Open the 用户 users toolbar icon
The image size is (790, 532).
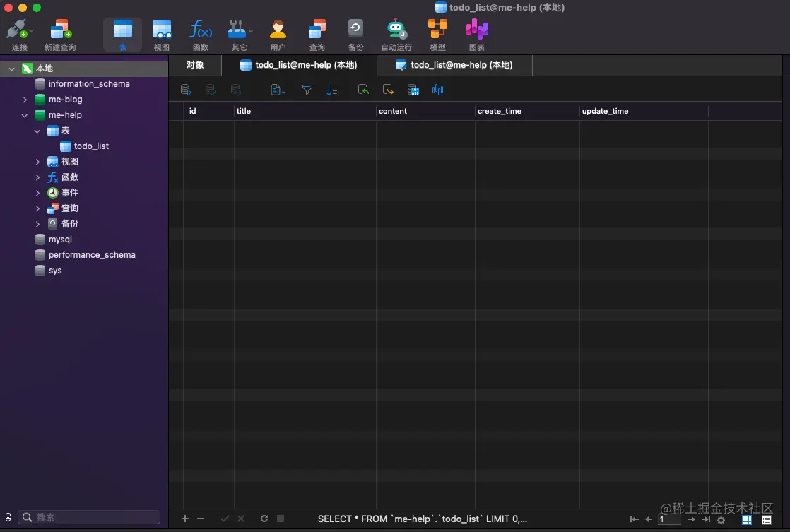tap(278, 34)
